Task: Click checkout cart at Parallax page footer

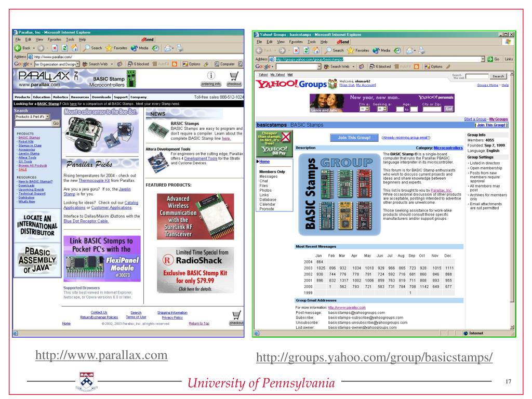Action: point(236,318)
